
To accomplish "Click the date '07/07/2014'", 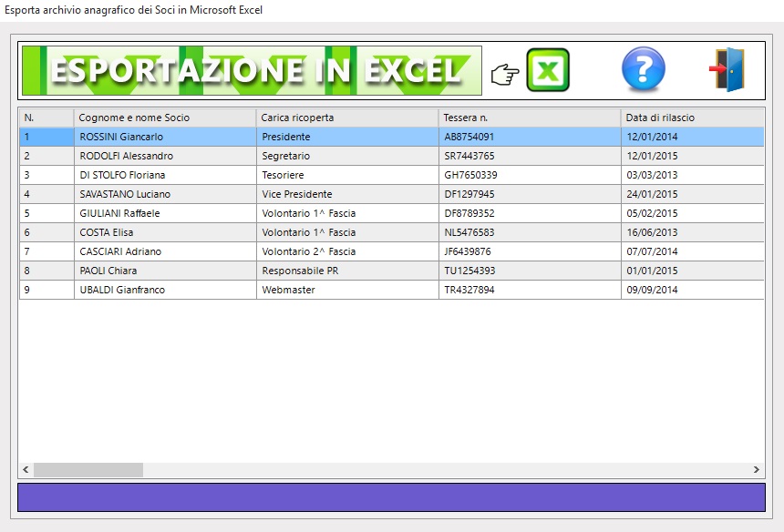I will click(x=653, y=251).
